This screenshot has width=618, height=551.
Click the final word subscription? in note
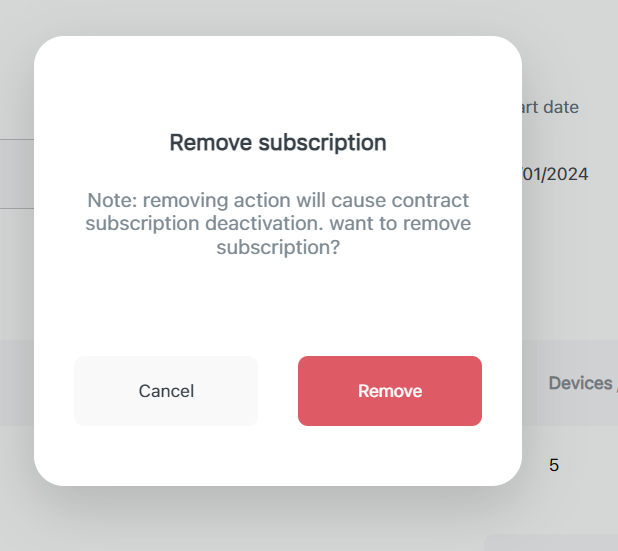click(x=278, y=247)
